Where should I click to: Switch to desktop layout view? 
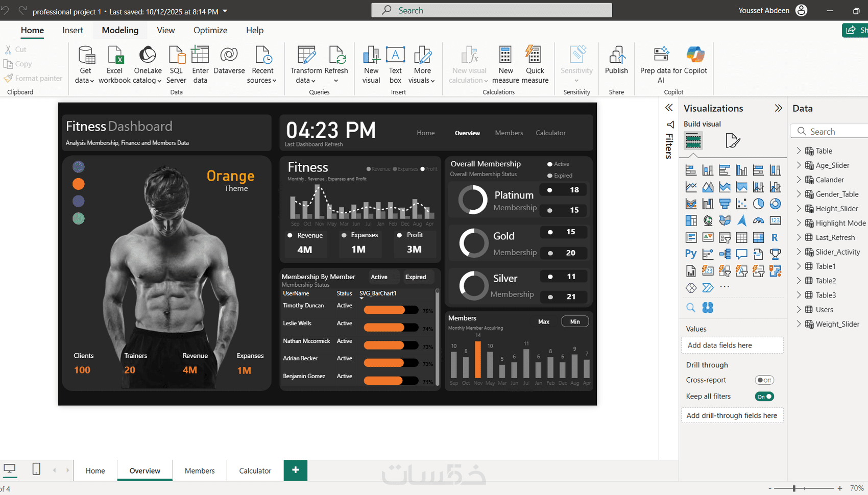10,469
